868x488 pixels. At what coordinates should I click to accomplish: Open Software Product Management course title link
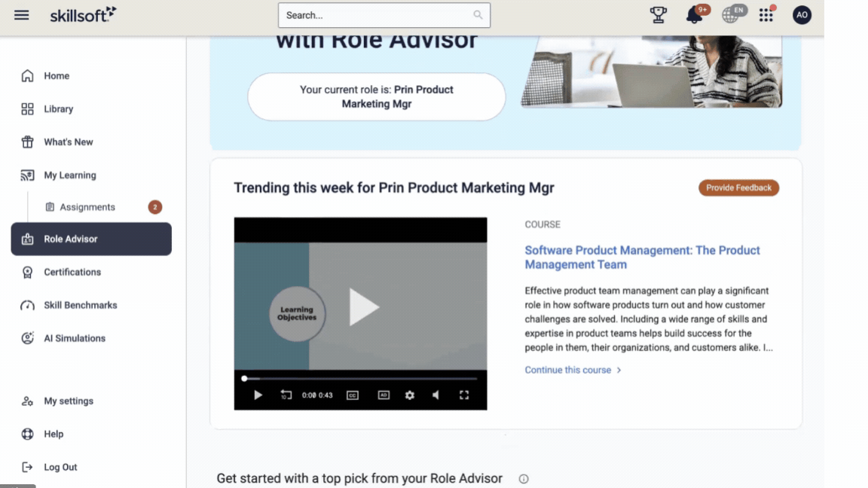pos(642,258)
